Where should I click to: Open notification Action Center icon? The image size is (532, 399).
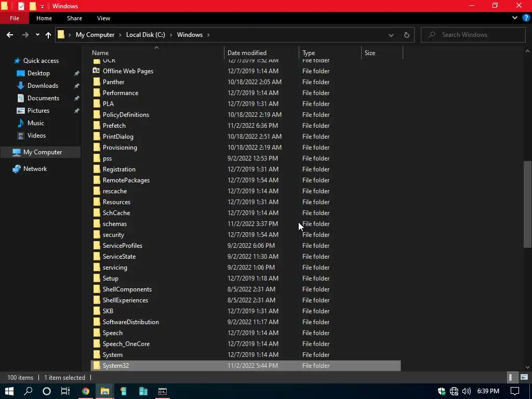515,391
